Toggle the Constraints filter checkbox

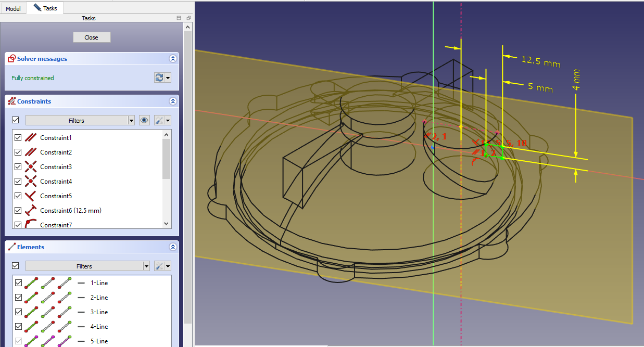tap(16, 120)
